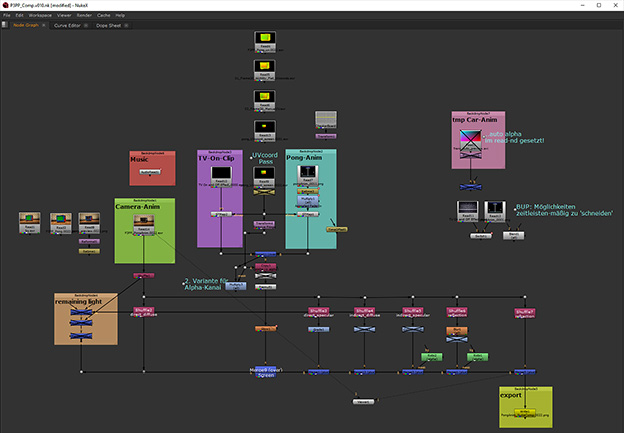
Task: Select the TV-On-Clip backdrop header
Action: point(219,156)
